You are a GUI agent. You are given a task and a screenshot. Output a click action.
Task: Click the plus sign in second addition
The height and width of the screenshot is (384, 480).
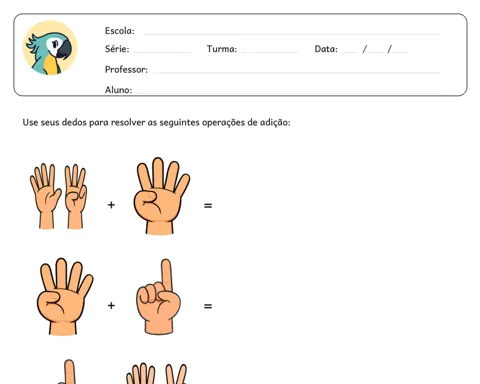pos(111,305)
